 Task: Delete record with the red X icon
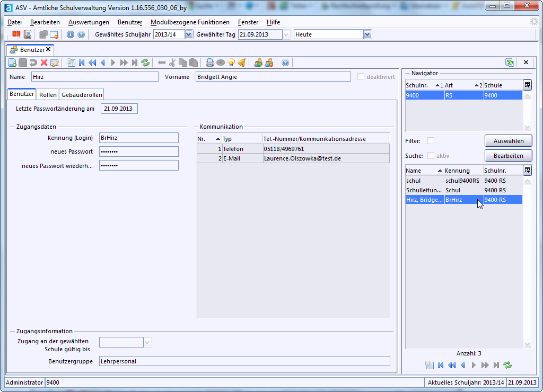(43, 63)
